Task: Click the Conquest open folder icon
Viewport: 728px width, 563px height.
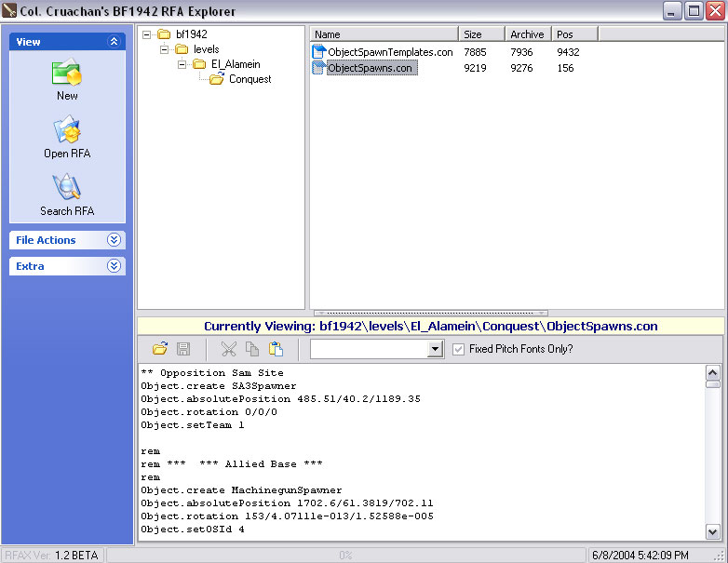Action: [217, 79]
